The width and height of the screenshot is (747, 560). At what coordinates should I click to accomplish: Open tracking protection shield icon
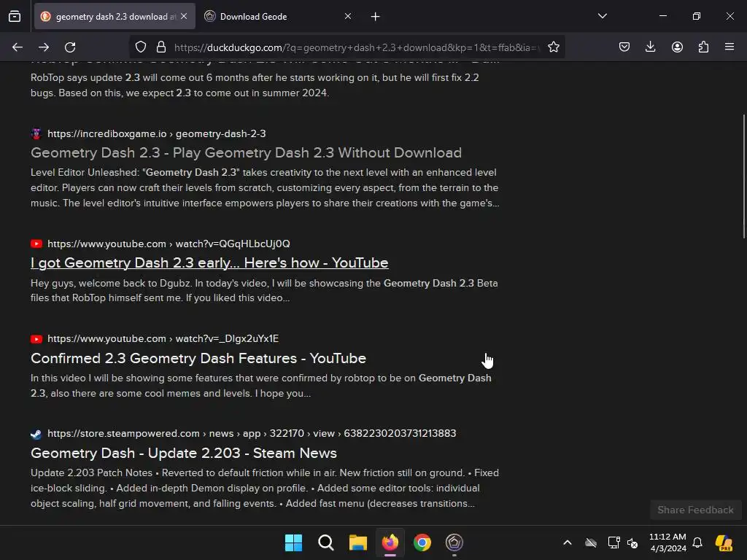click(x=141, y=47)
